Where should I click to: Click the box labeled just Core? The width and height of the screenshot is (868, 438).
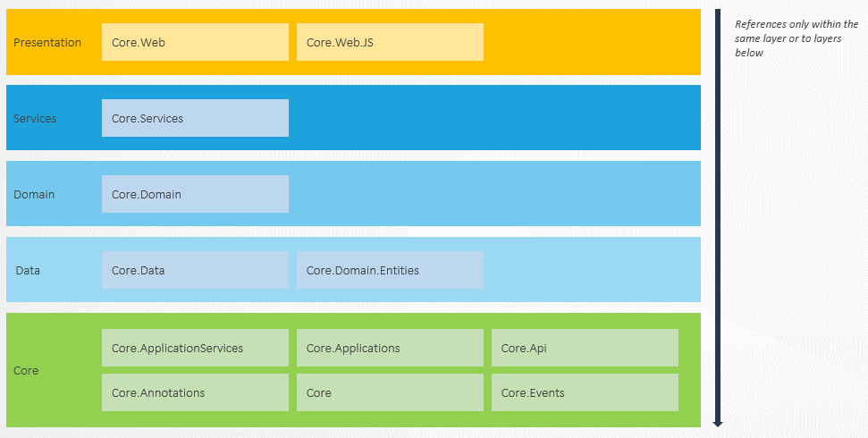[x=390, y=392]
